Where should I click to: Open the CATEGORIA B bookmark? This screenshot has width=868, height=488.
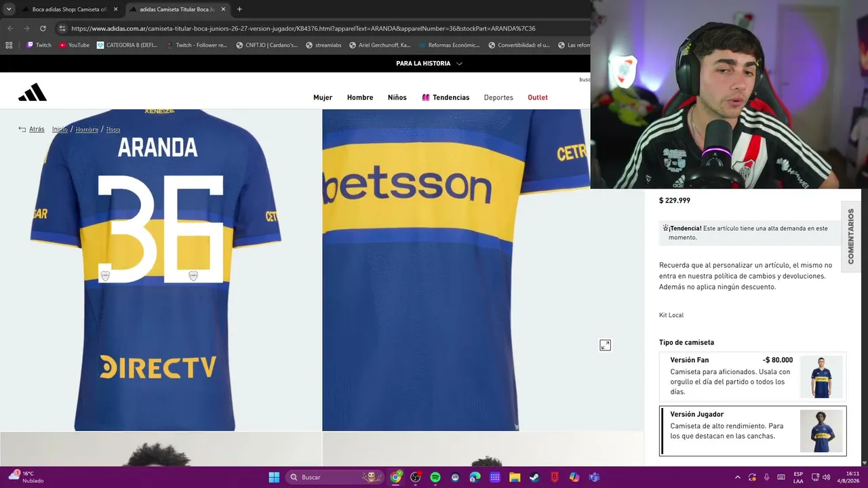tap(127, 45)
